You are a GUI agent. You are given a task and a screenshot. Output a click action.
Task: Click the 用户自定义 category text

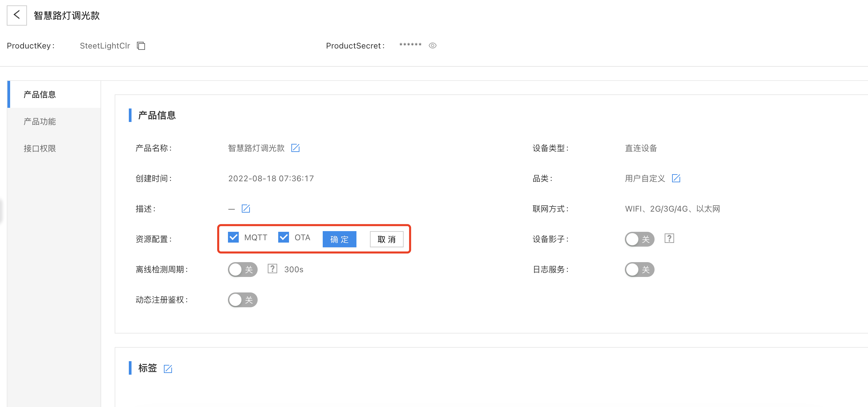[645, 179]
